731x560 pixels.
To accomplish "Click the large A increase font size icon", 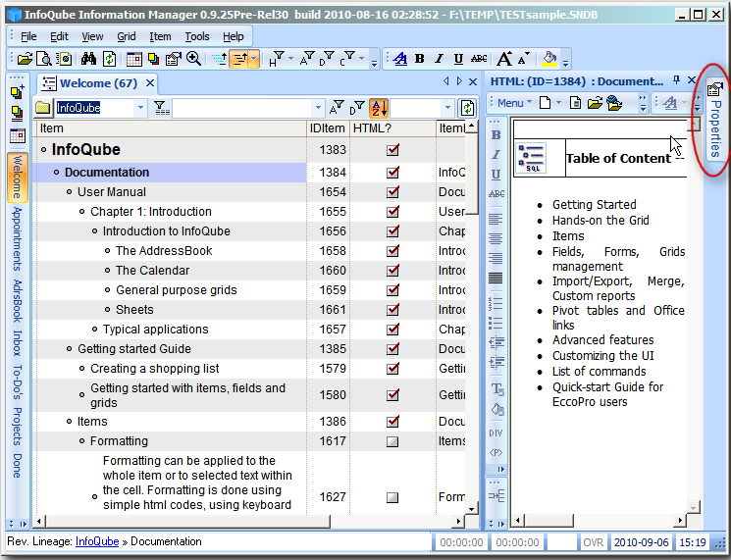I will click(504, 59).
